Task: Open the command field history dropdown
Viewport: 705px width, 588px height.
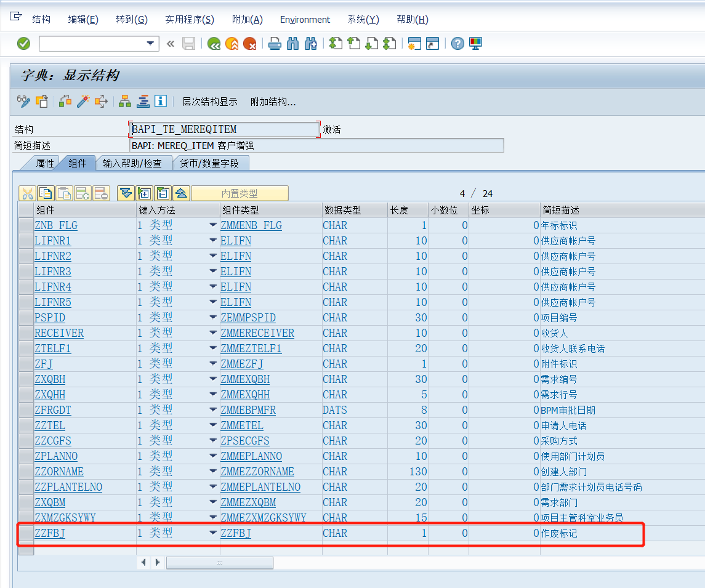Action: (150, 44)
